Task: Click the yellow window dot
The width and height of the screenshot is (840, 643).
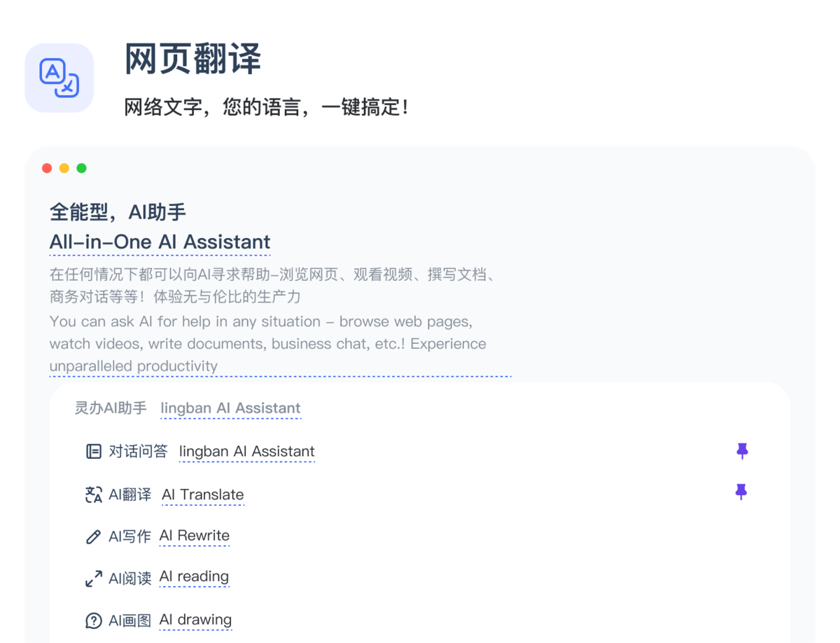Action: pos(64,168)
